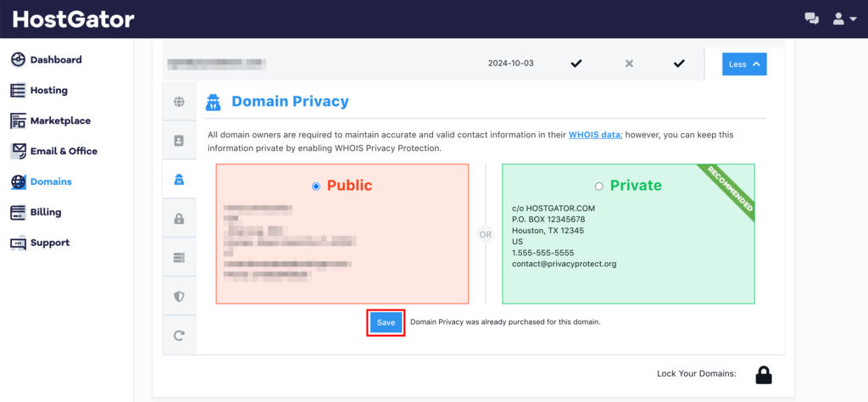Open the name servers tab icon
The height and width of the screenshot is (402, 868).
(x=179, y=258)
